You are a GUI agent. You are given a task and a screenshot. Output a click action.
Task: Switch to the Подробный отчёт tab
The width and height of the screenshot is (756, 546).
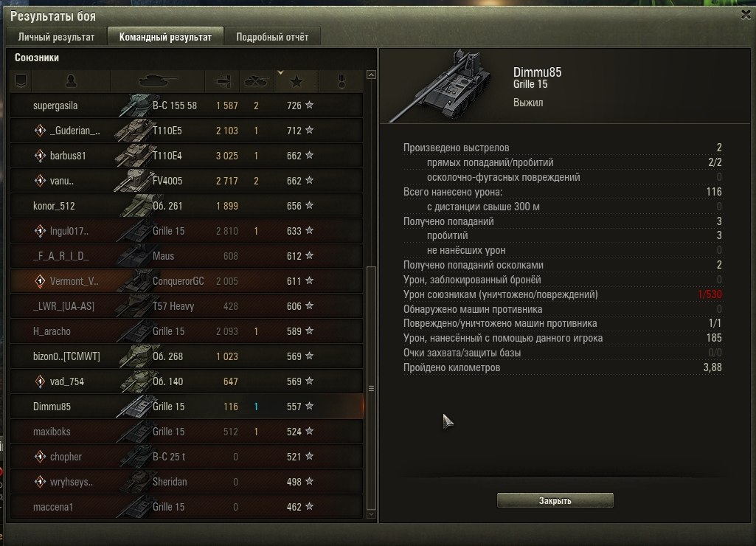tap(272, 37)
